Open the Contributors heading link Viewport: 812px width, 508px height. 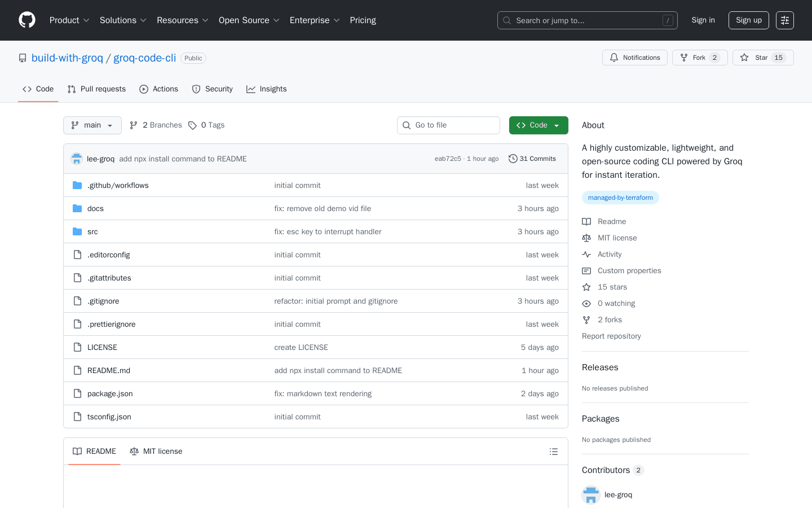coord(613,470)
